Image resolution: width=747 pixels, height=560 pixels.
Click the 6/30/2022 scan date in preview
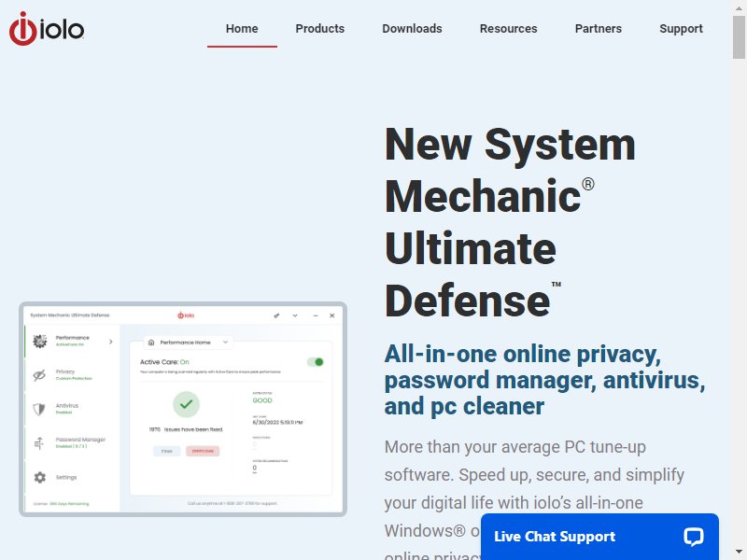277,423
